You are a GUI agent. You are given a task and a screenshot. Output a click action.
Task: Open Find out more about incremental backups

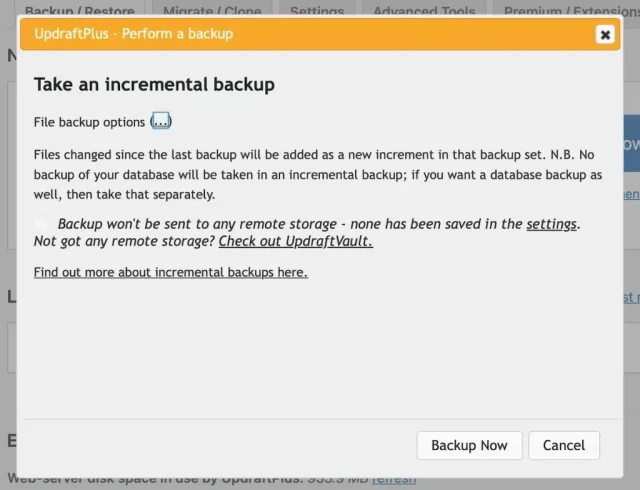pos(170,272)
